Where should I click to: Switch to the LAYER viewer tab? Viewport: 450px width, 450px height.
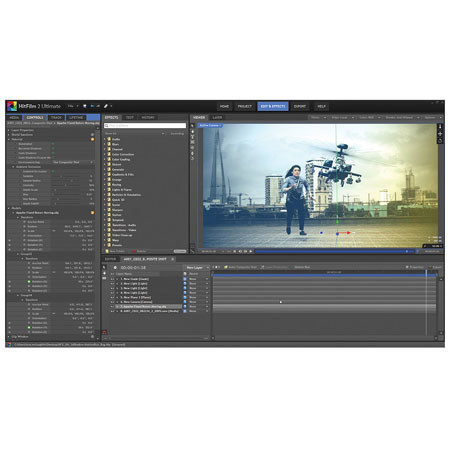217,118
